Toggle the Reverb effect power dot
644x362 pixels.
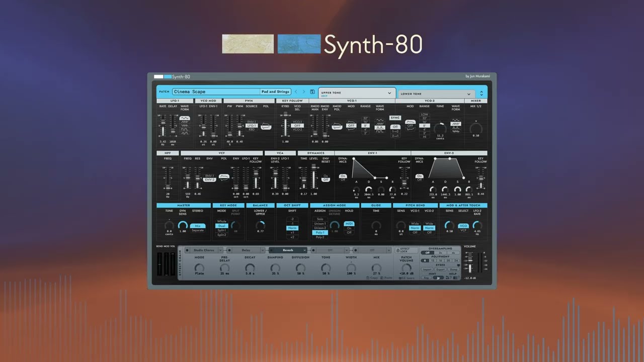272,250
